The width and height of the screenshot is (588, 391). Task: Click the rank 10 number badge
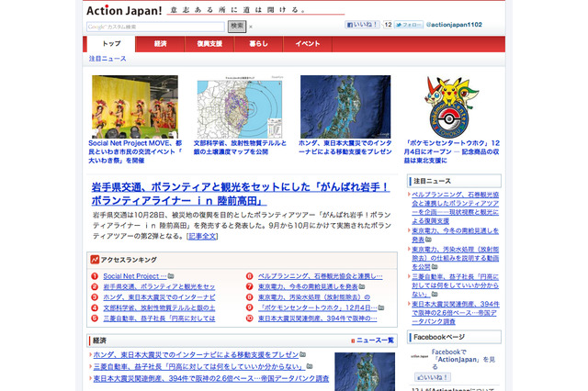249,318
